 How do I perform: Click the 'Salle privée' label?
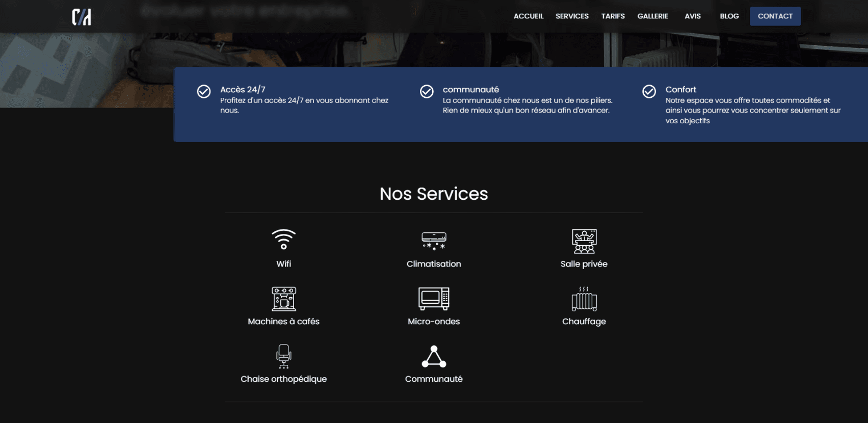point(584,264)
